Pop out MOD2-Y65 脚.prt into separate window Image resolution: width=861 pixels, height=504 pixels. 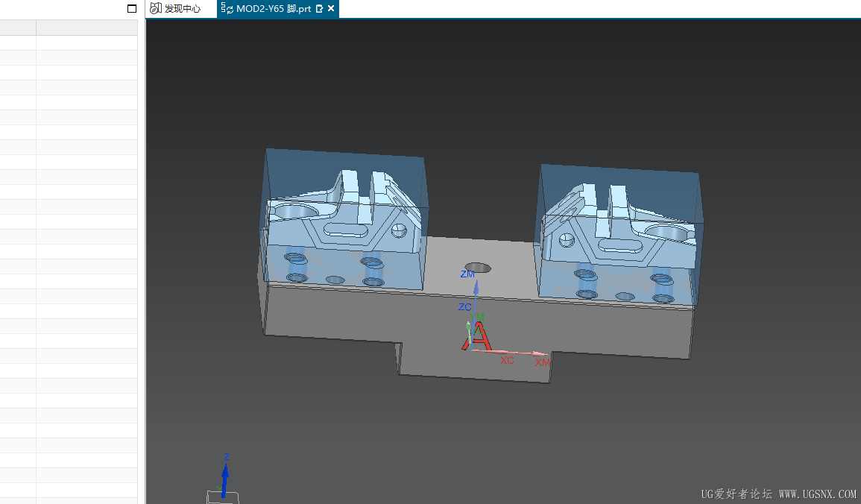[320, 9]
